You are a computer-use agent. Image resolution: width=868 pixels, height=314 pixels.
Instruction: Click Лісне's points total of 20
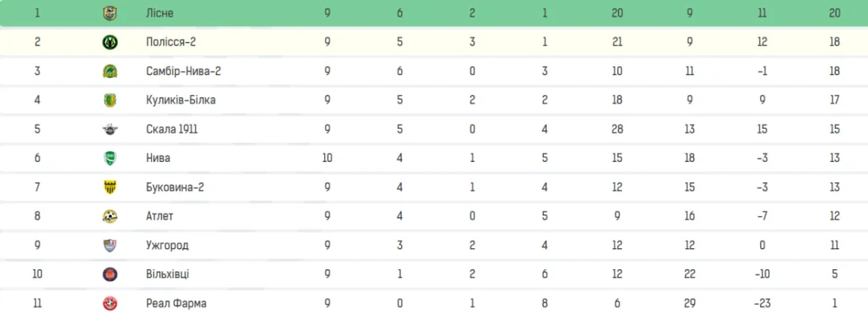(x=835, y=13)
